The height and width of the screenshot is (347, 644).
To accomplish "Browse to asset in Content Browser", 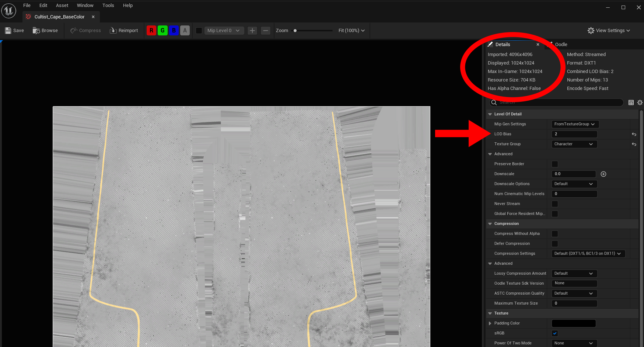I will [x=45, y=31].
